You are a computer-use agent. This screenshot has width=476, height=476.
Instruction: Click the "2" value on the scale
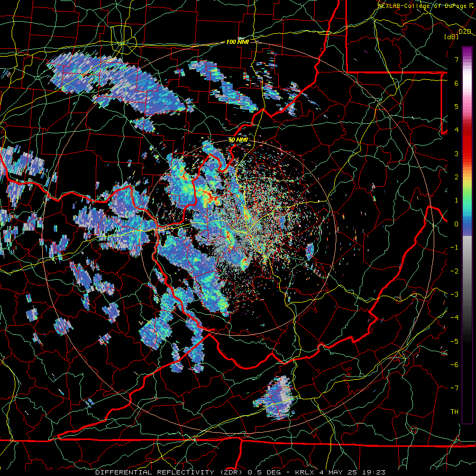[456, 177]
